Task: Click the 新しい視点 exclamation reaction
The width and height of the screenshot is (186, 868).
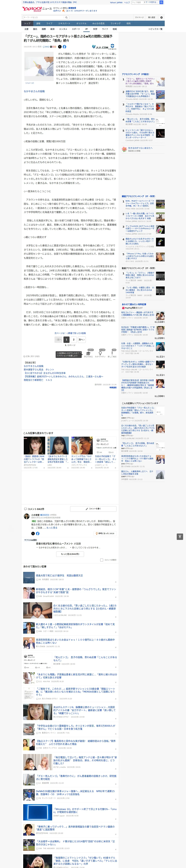Action: (x=112, y=354)
